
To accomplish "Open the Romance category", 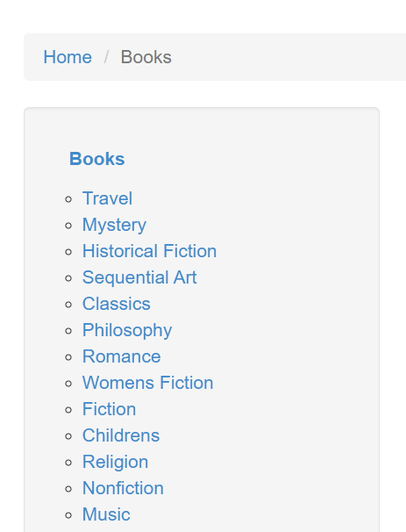I will [121, 356].
